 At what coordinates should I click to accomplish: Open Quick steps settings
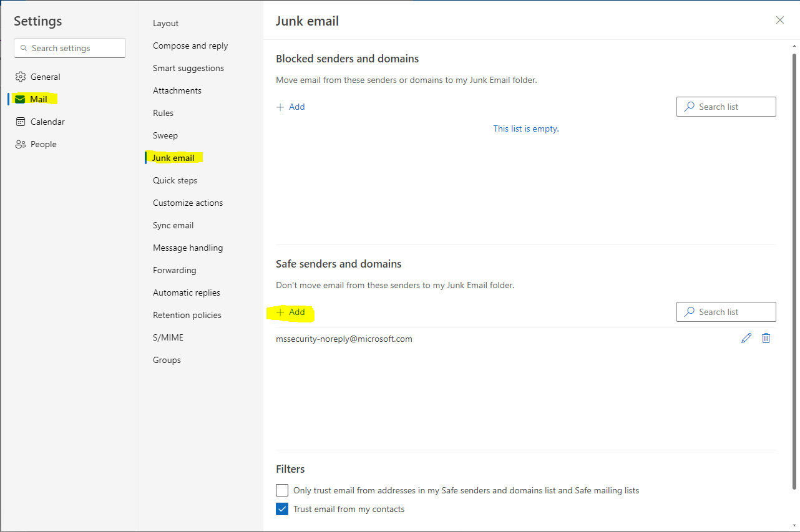(x=175, y=180)
